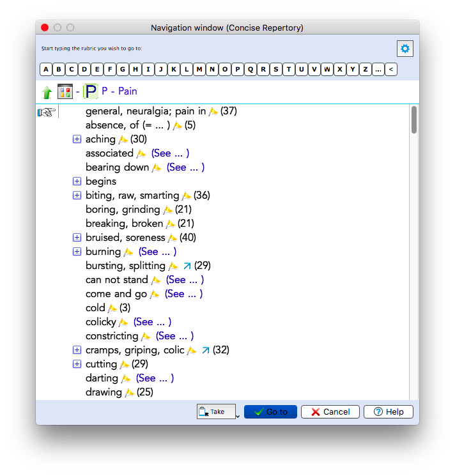Select letter M in the alphabet bar
This screenshot has height=476, width=455.
199,70
